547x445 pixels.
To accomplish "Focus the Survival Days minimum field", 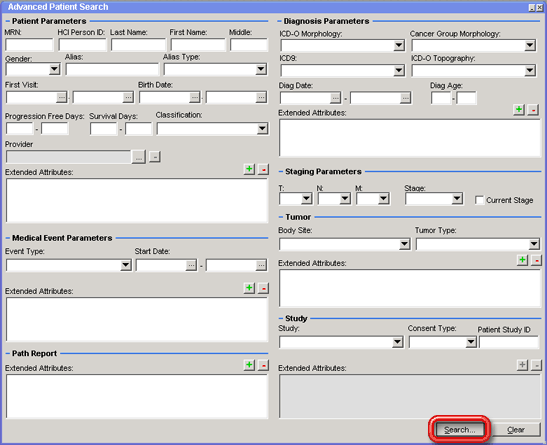I will click(x=103, y=129).
